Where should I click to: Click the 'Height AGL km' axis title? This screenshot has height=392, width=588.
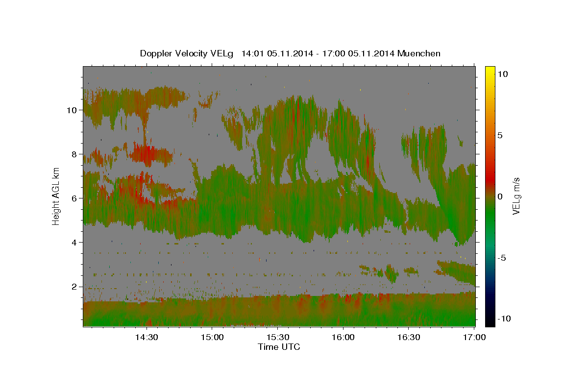tap(56, 196)
